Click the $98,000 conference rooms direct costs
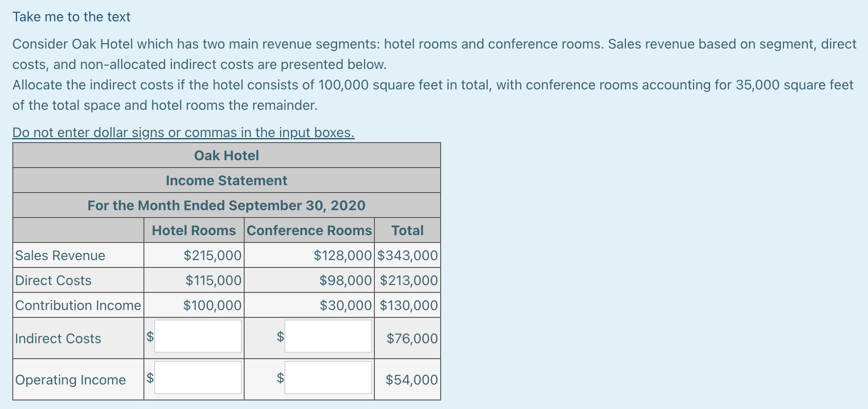868x409 pixels. point(345,281)
